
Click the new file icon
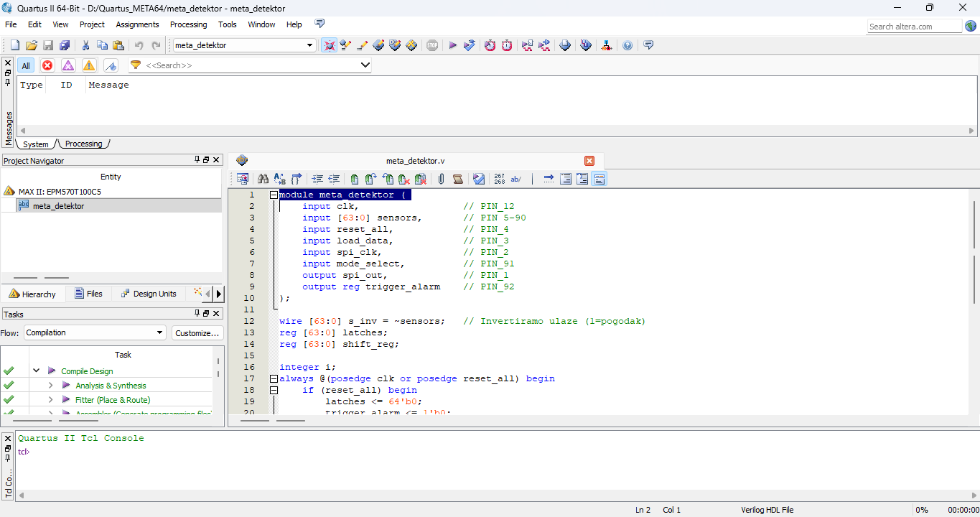[14, 45]
